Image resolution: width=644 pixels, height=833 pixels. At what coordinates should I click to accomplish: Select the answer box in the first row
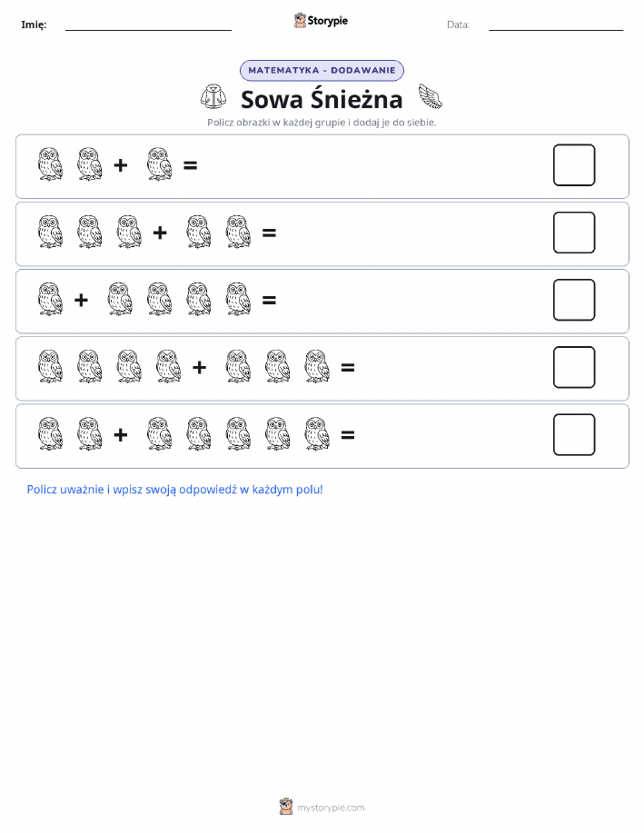574,165
